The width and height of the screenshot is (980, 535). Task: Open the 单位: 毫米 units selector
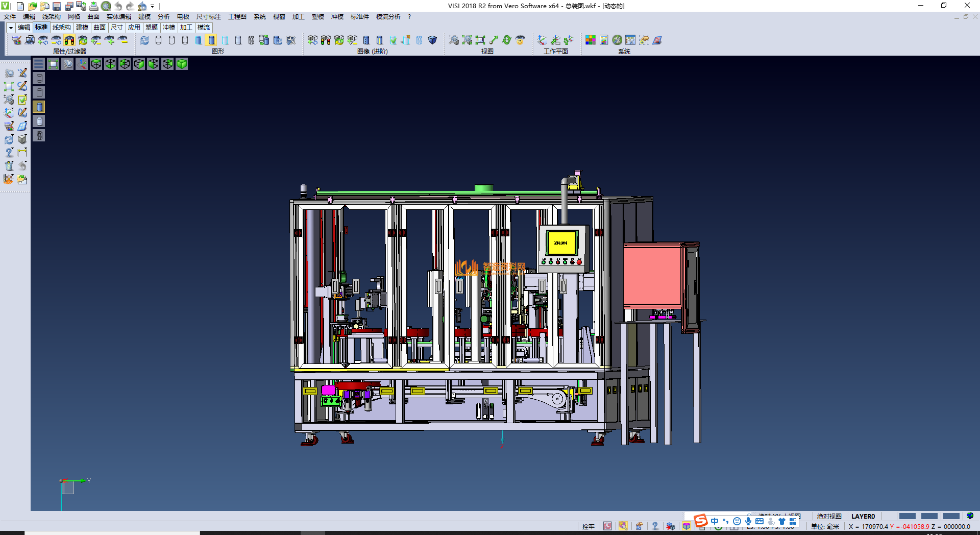825,526
